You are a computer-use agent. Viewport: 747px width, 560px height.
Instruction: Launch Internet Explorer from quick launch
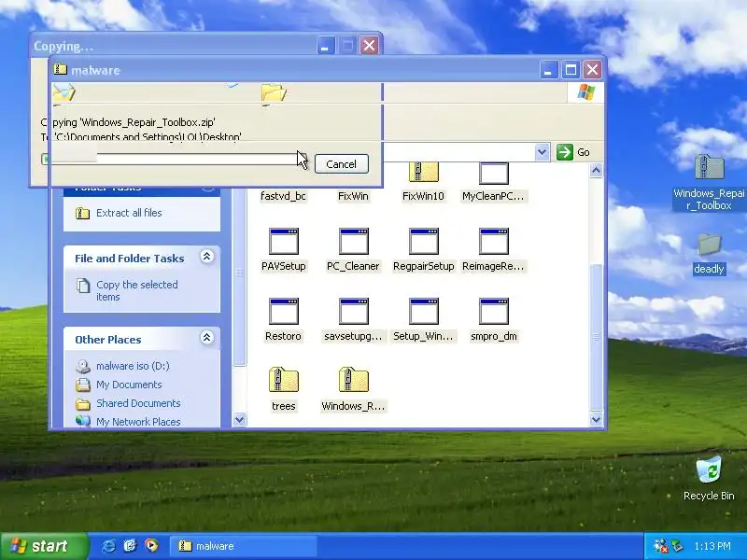pos(108,546)
